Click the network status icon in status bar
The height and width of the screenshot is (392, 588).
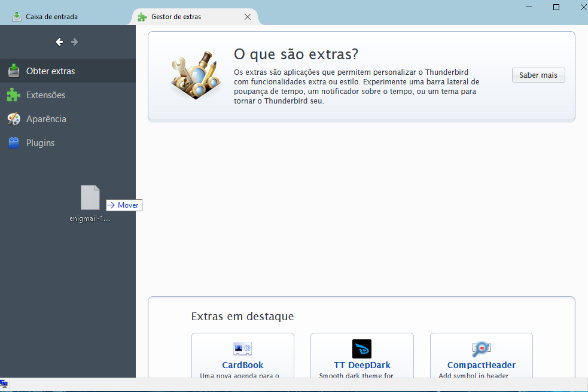pyautogui.click(x=4, y=384)
